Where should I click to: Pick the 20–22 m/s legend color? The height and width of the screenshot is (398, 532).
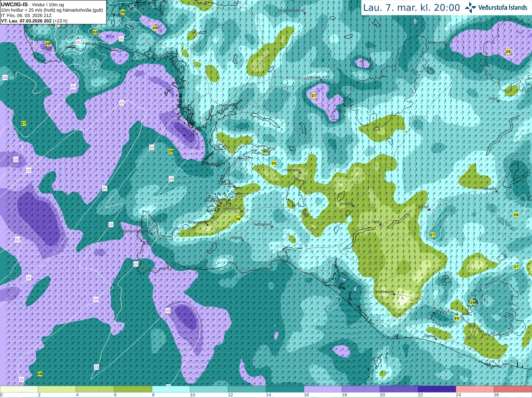(x=399, y=389)
